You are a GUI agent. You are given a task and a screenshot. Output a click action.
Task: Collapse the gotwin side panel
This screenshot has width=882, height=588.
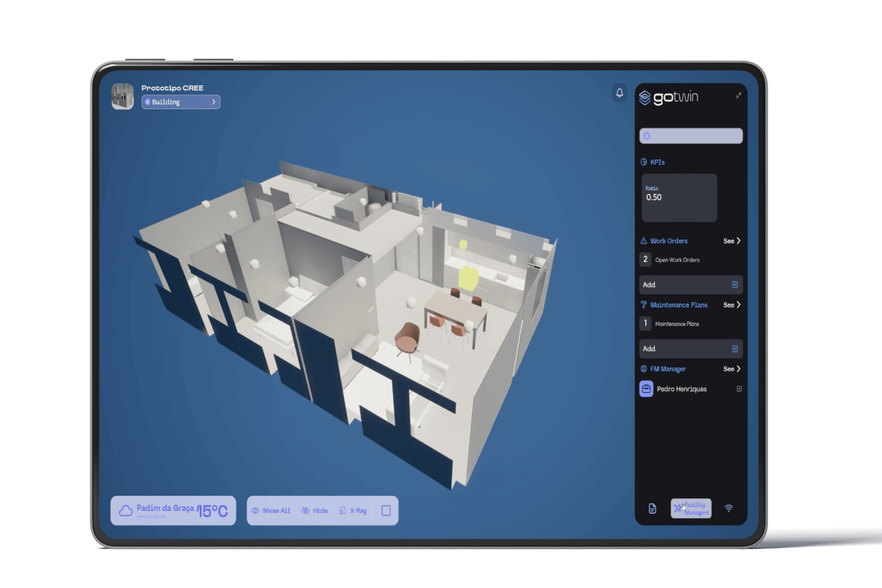pyautogui.click(x=738, y=95)
